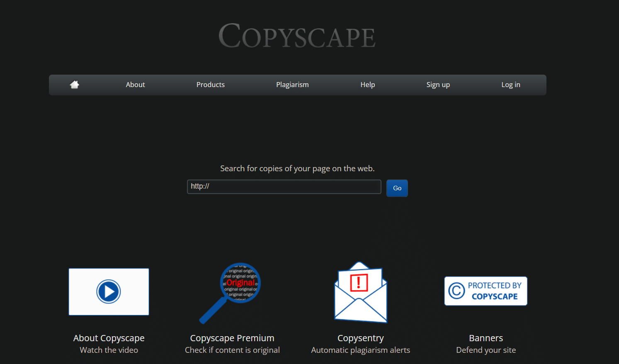Click the home icon in navigation bar

75,85
